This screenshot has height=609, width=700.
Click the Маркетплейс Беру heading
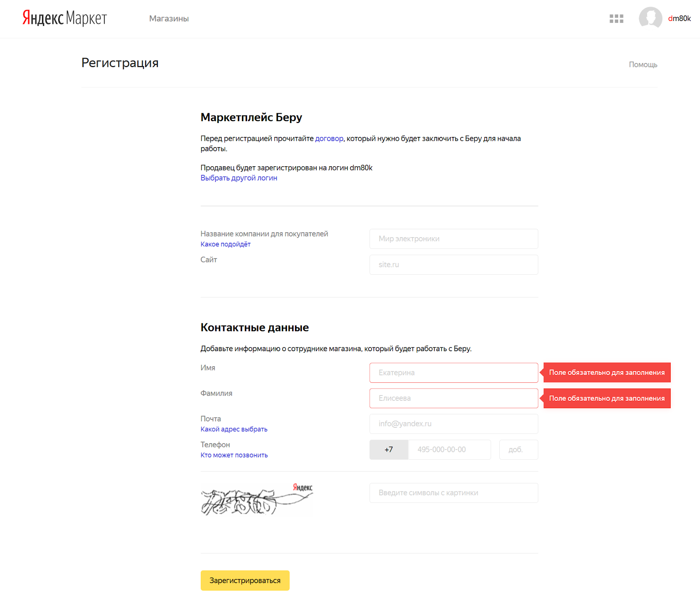pyautogui.click(x=251, y=117)
